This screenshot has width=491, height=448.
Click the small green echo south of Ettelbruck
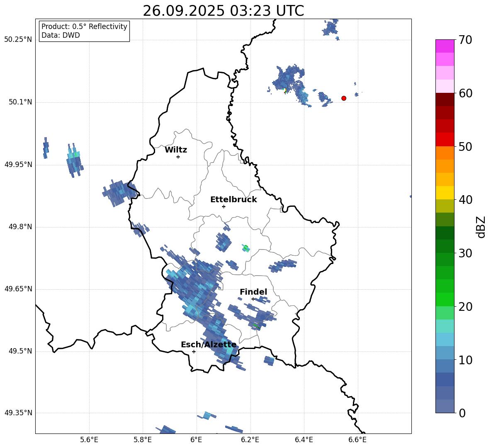click(246, 248)
